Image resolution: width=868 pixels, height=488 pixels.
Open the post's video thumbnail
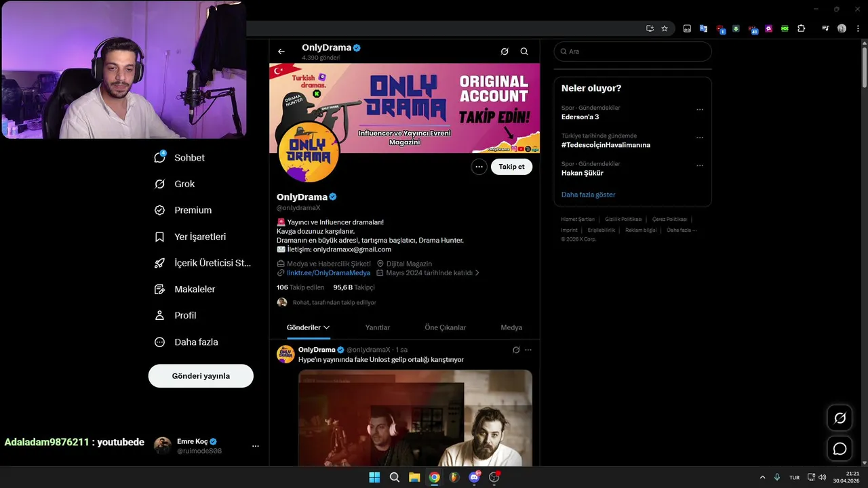point(415,418)
